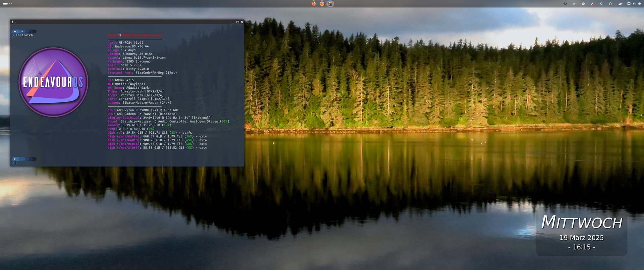644x270 pixels.
Task: Minimize the kitty terminal window
Action: 233,22
